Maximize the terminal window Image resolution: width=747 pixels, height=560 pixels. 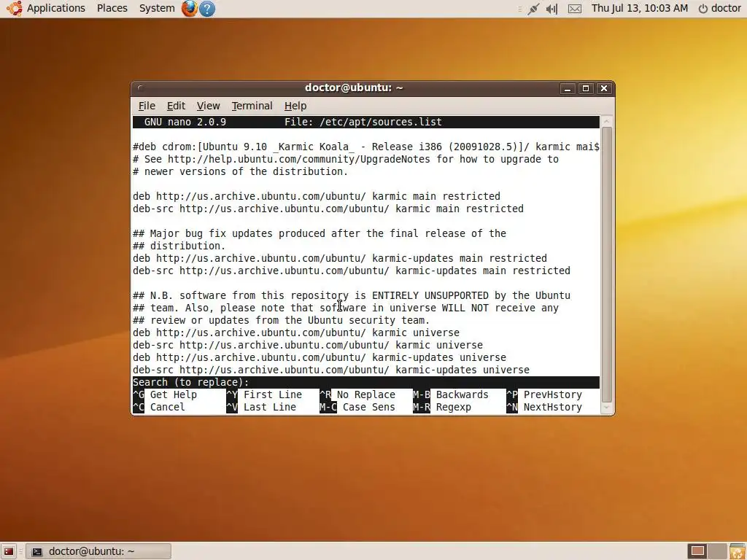pyautogui.click(x=586, y=88)
